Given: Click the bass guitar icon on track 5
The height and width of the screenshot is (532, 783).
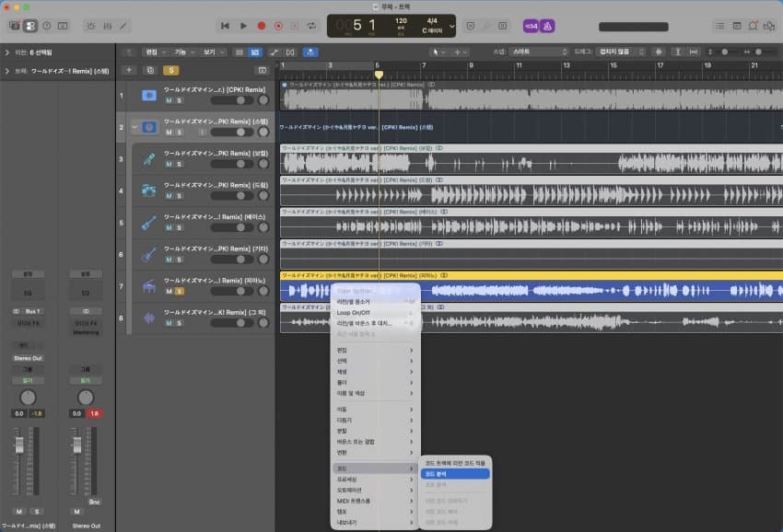Looking at the screenshot, I should 148,223.
